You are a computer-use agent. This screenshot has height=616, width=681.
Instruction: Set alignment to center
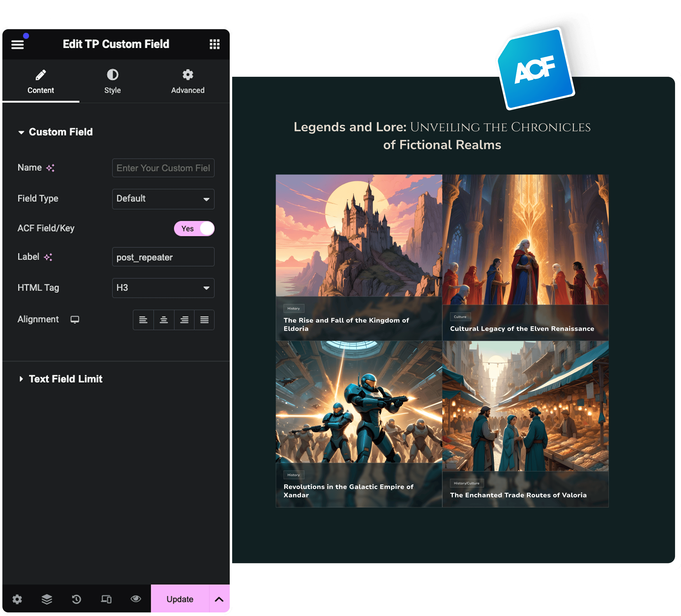coord(164,320)
